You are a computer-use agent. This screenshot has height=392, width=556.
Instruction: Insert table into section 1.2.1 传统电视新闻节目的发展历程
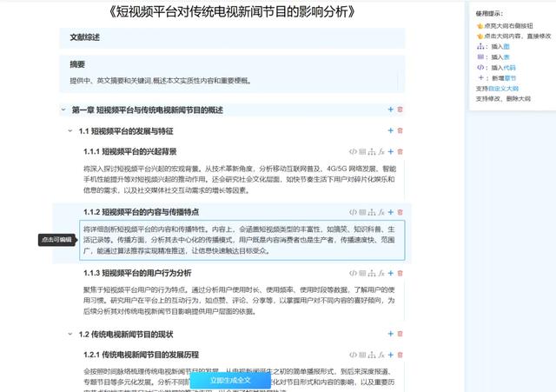coord(362,355)
